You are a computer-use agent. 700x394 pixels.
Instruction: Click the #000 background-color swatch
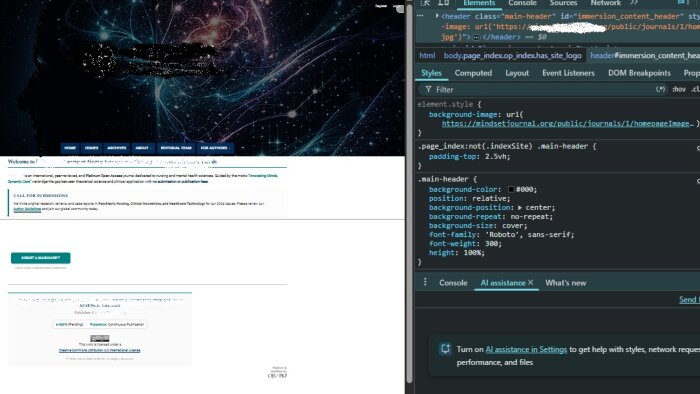click(511, 189)
